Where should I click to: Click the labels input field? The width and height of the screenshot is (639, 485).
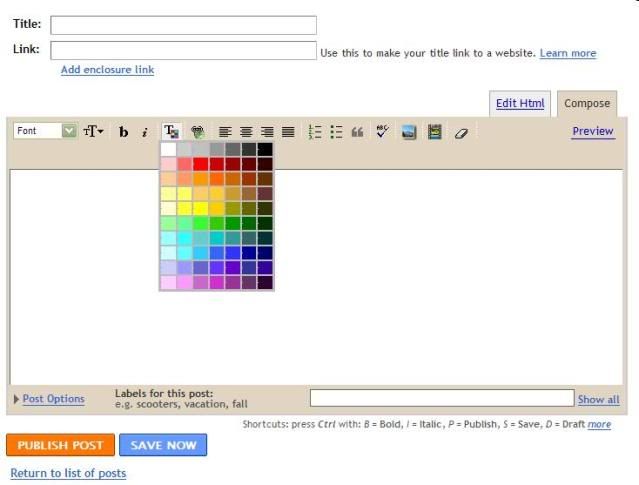442,398
